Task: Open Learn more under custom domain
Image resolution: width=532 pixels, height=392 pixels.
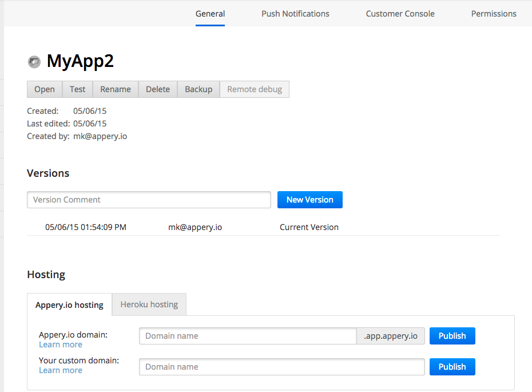Action: pyautogui.click(x=61, y=370)
